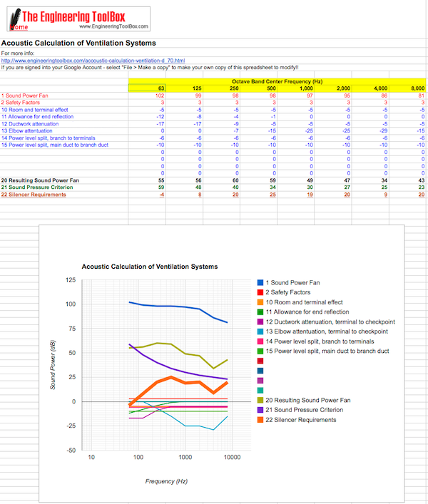This screenshot has height=504, width=428.
Task: Click the Elbow attenuation value -29
Action: tap(384, 131)
